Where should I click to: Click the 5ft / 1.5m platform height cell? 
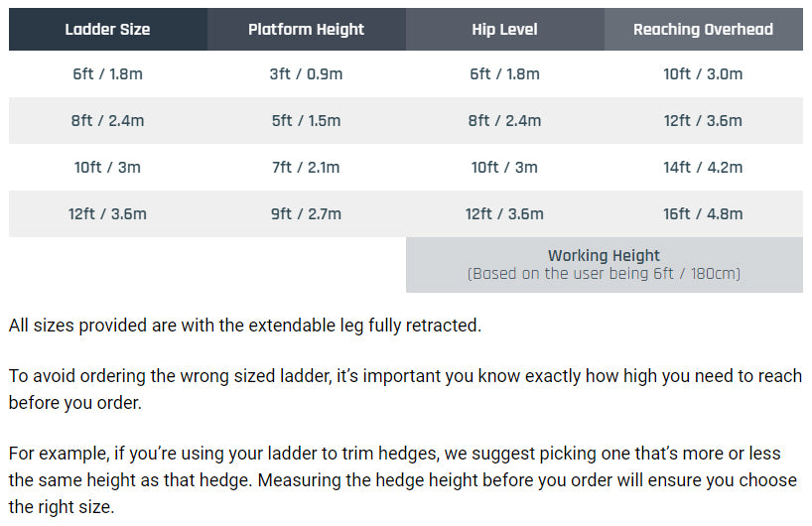[307, 121]
